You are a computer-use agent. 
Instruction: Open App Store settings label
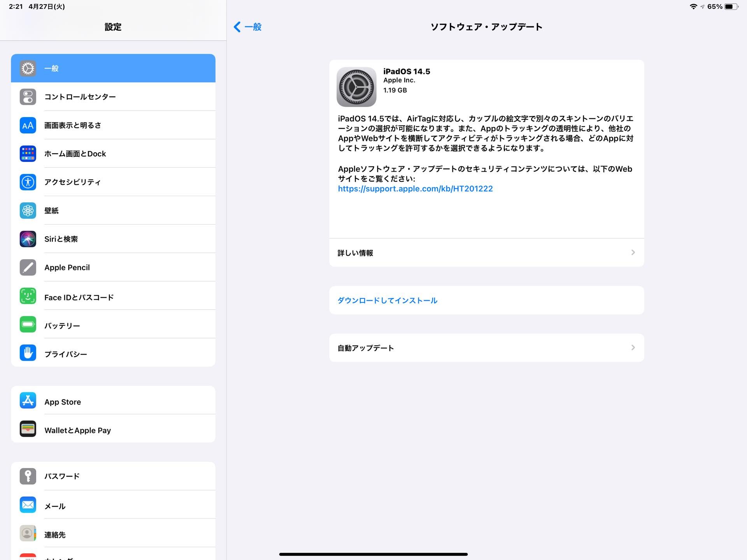pos(63,402)
